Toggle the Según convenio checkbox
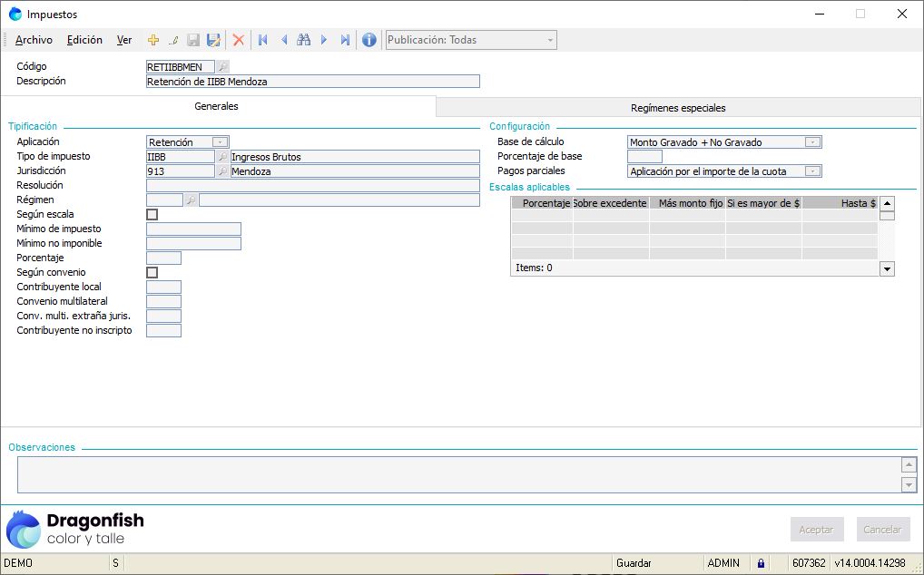924x575 pixels. coord(152,272)
